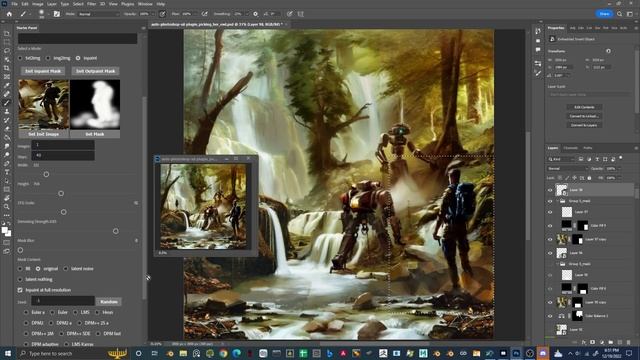
Task: Toggle visibility of Color Balance 1 layer
Action: coord(550,316)
